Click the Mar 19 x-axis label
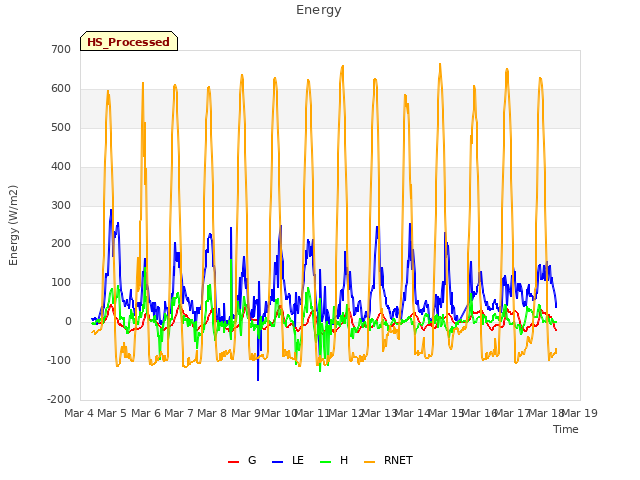Image resolution: width=640 pixels, height=480 pixels. pyautogui.click(x=580, y=413)
